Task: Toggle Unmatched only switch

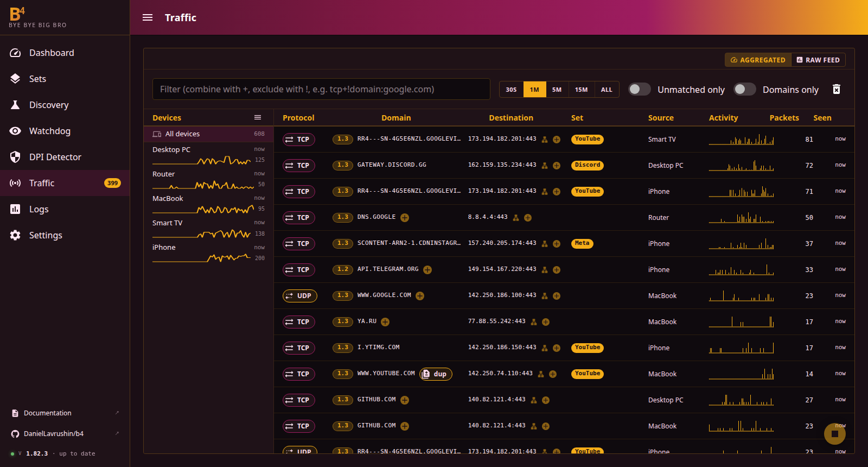Action: pos(639,89)
